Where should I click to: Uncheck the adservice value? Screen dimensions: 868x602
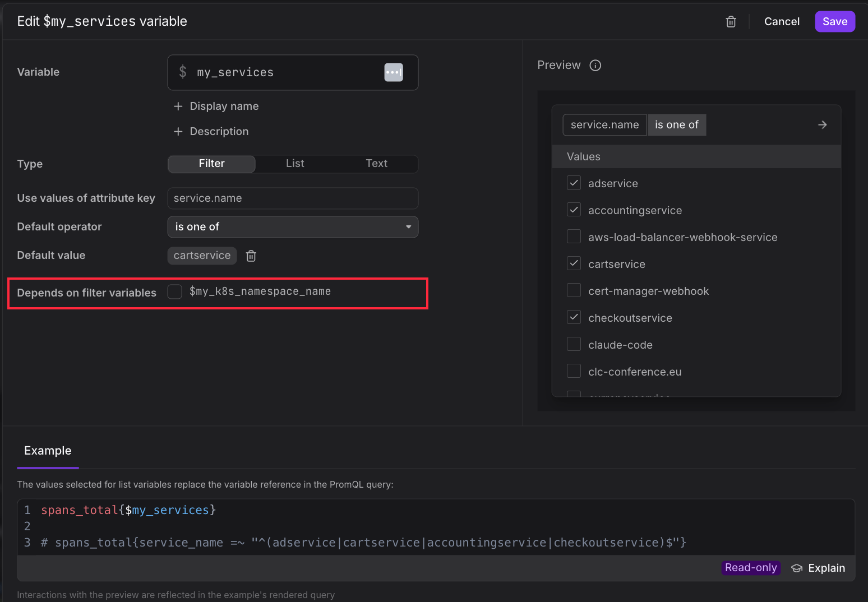(x=574, y=183)
